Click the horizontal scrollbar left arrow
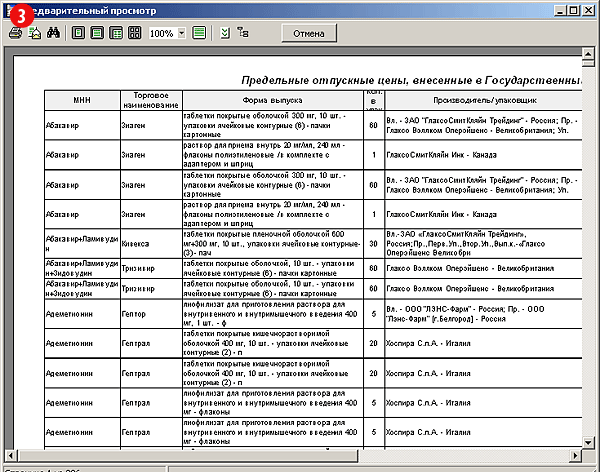Image resolution: width=600 pixels, height=472 pixels. pos(10,456)
